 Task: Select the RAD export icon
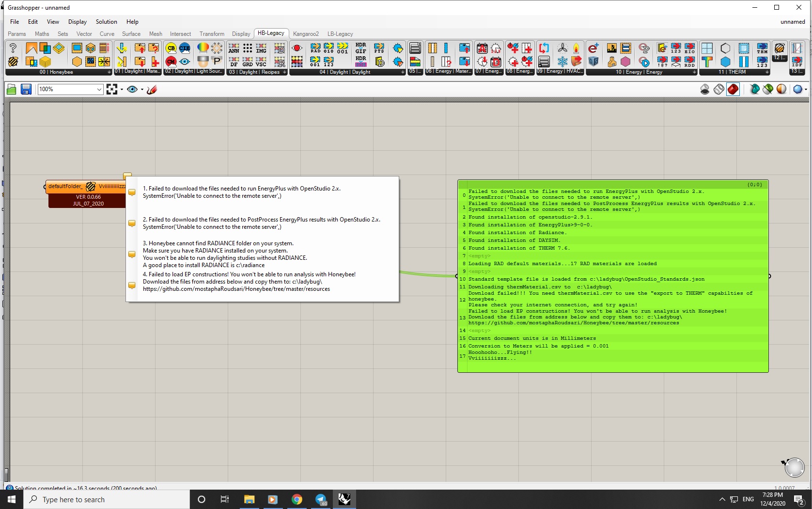tap(315, 48)
